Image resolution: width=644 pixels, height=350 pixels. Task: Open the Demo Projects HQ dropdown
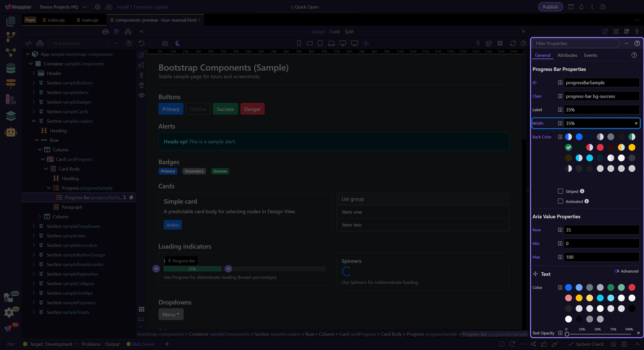[x=63, y=7]
